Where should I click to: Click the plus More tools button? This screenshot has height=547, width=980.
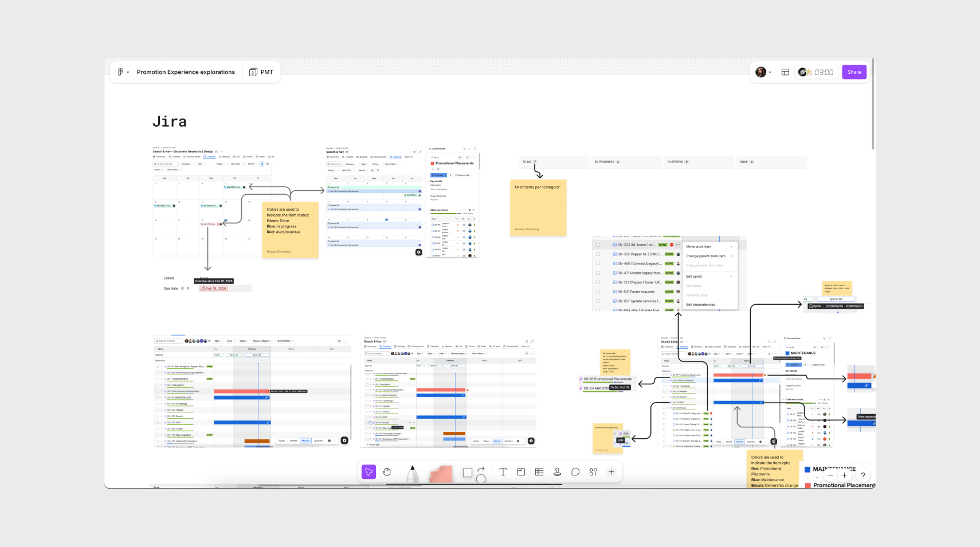point(611,472)
